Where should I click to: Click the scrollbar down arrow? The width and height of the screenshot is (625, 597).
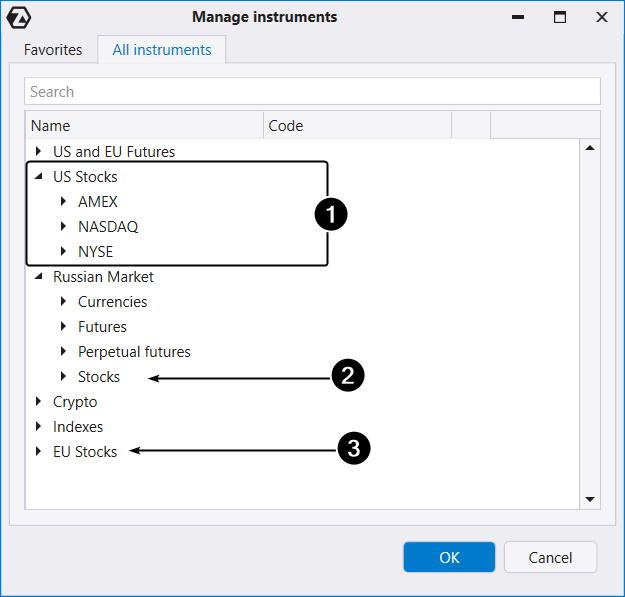point(590,499)
